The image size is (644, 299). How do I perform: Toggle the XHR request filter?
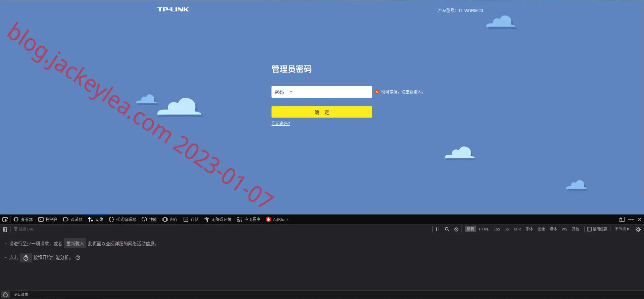(517, 229)
